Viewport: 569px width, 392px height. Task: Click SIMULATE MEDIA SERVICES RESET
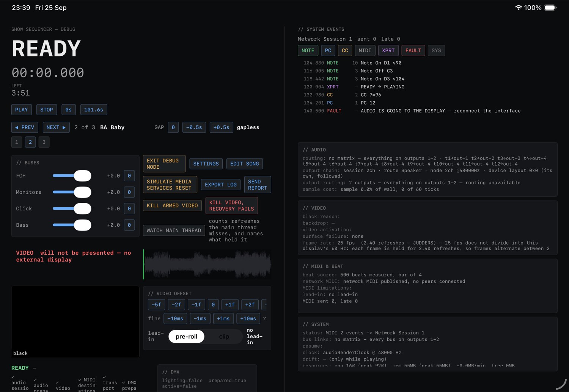[170, 185]
